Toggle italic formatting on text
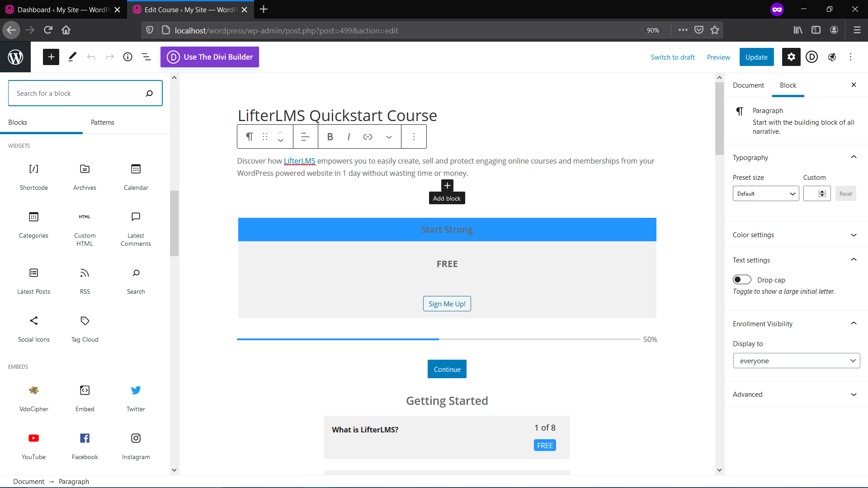The height and width of the screenshot is (488, 868). click(x=349, y=136)
